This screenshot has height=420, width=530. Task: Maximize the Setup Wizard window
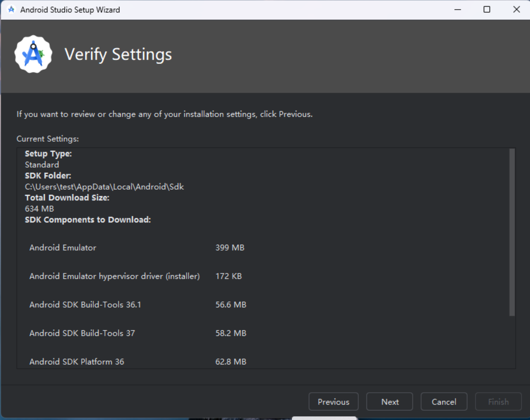[x=487, y=10]
